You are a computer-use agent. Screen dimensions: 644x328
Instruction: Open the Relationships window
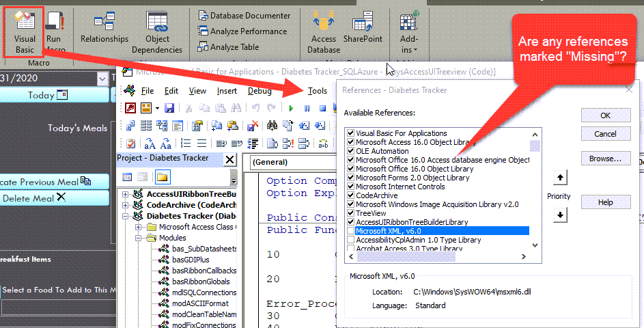[x=104, y=28]
